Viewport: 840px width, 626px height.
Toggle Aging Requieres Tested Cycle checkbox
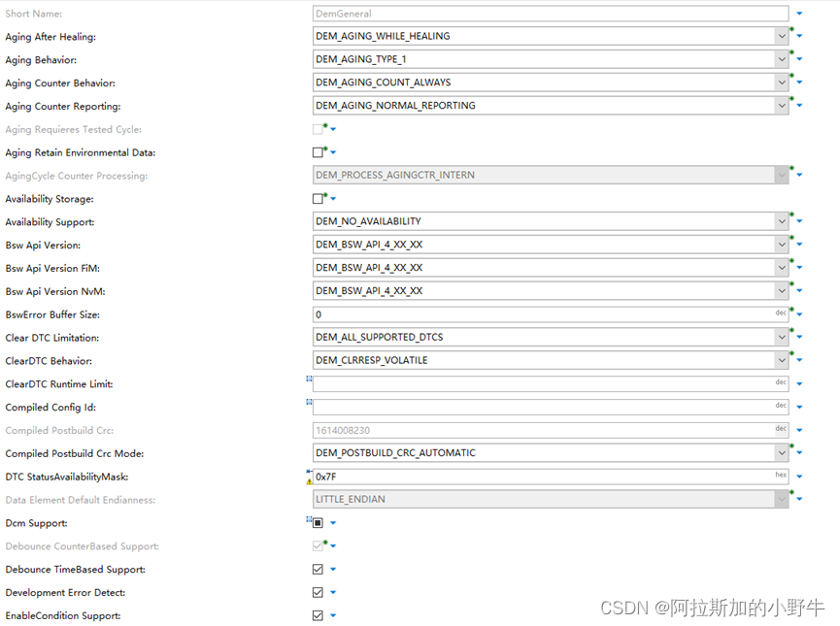pos(318,129)
